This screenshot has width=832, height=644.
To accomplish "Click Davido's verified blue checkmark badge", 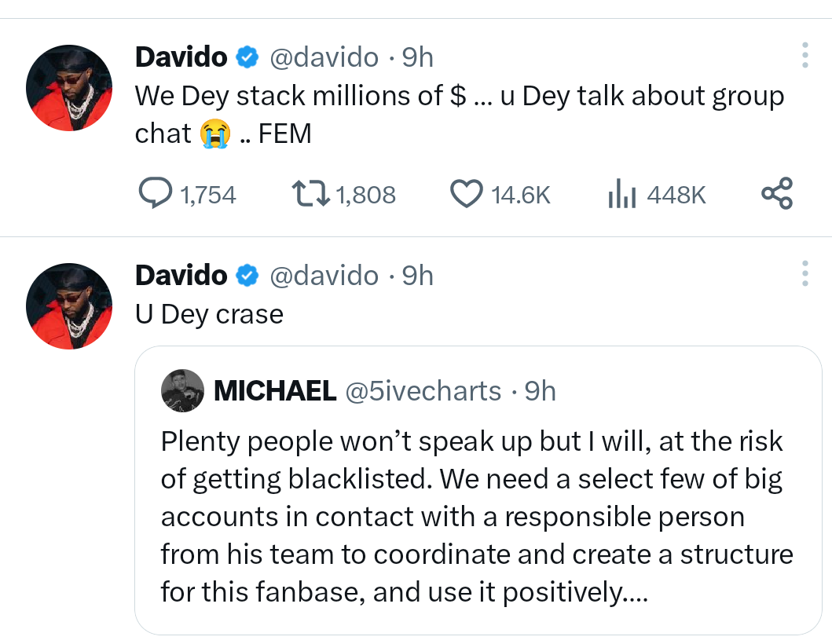I will coord(247,56).
